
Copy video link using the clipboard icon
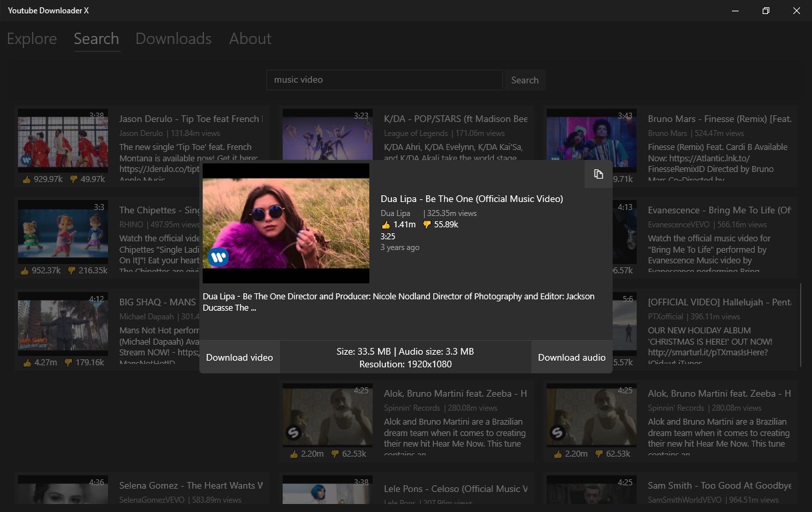coord(598,174)
